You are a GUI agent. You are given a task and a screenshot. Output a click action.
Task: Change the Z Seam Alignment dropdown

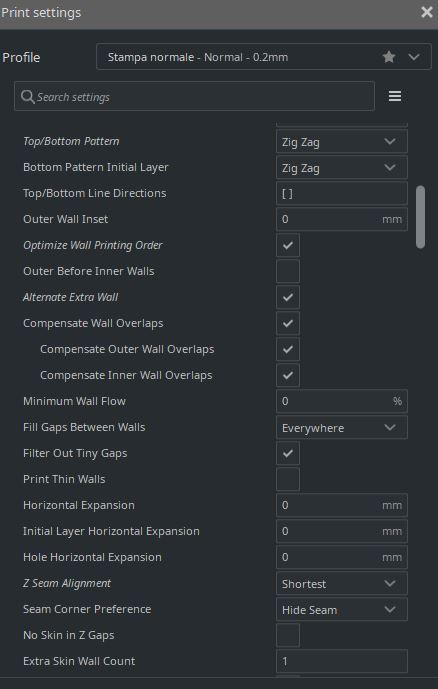coord(341,583)
